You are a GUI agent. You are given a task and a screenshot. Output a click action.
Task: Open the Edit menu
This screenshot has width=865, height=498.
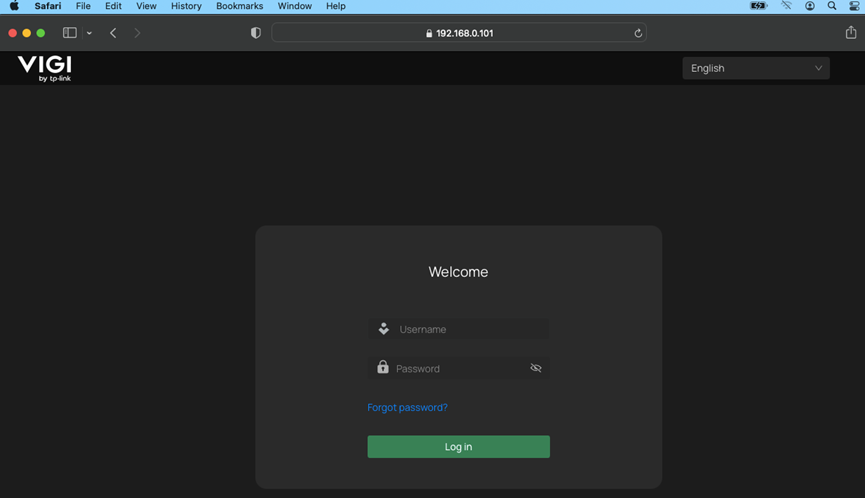tap(113, 6)
